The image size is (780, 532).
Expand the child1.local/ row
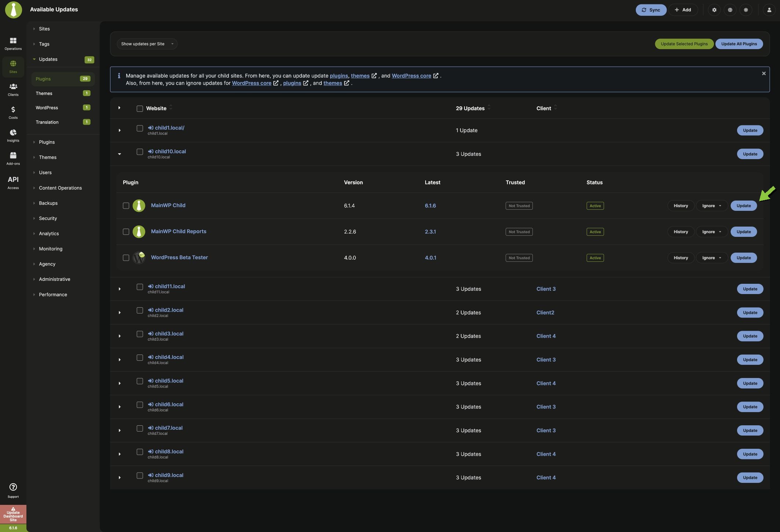pos(120,131)
